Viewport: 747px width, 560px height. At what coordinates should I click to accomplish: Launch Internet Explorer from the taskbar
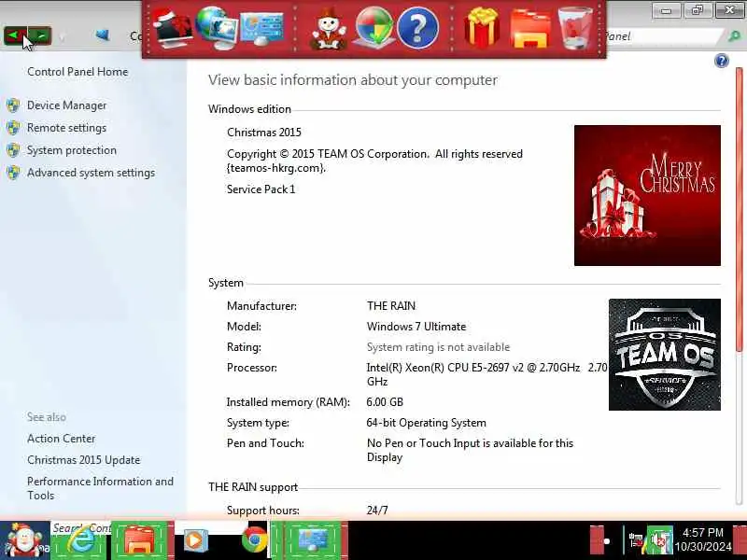click(x=80, y=541)
